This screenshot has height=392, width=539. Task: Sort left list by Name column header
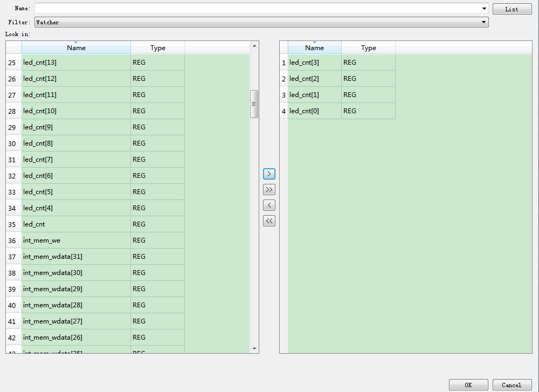point(76,48)
